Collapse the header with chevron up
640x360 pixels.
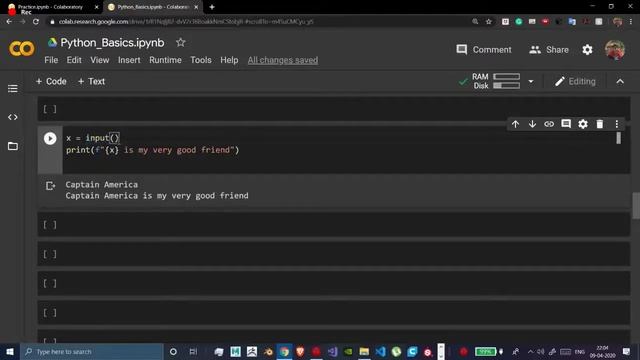pos(620,82)
